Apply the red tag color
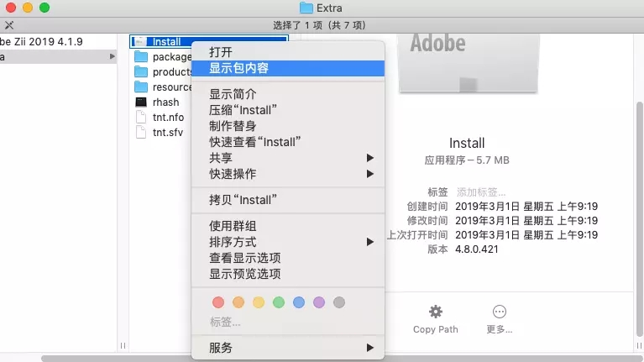This screenshot has height=362, width=644. tap(218, 302)
